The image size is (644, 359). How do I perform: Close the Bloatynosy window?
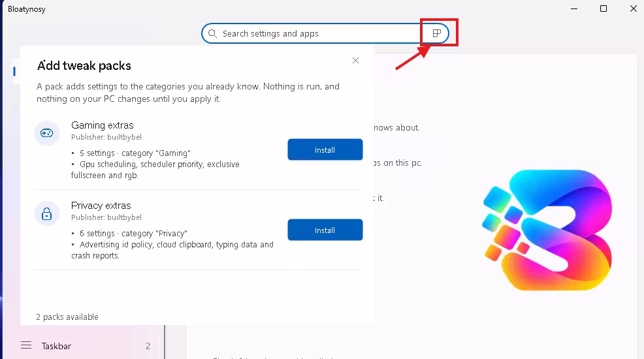(x=634, y=8)
